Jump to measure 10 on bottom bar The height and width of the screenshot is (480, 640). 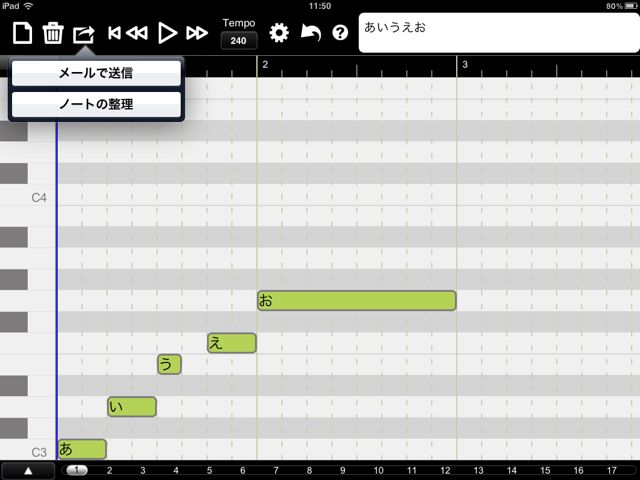[378, 470]
